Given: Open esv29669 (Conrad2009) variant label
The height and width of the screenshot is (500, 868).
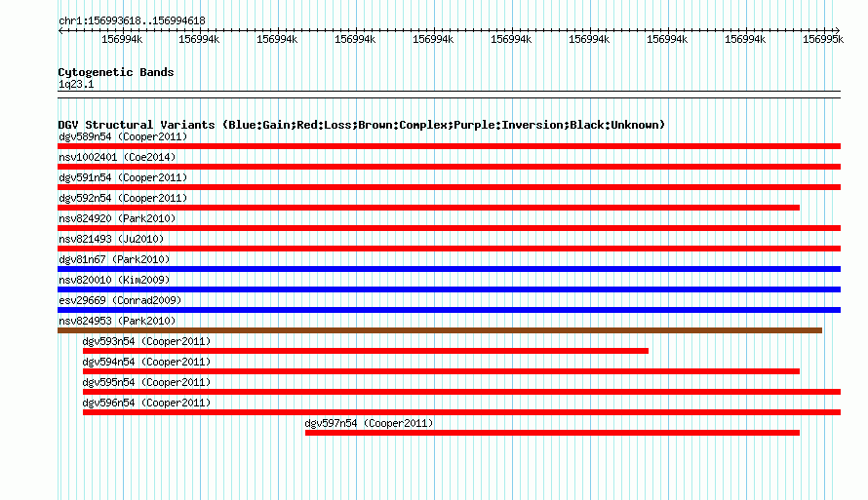Looking at the screenshot, I should coord(120,300).
